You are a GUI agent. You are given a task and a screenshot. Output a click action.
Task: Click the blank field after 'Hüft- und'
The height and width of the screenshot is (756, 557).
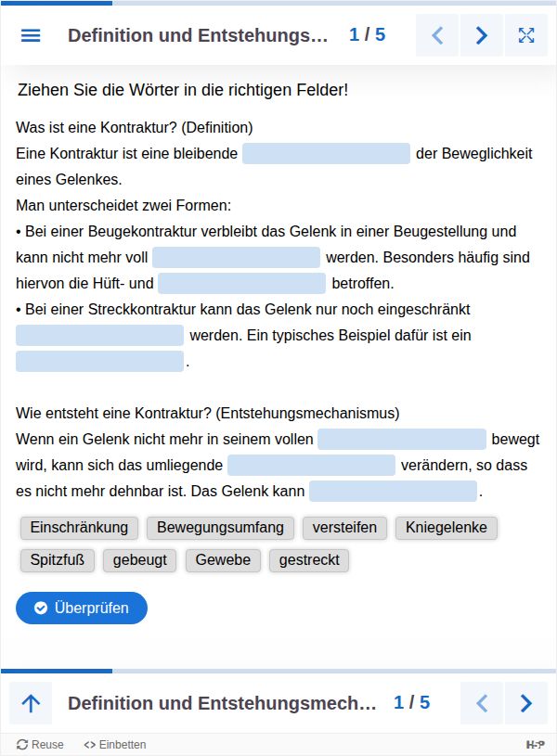click(x=241, y=284)
